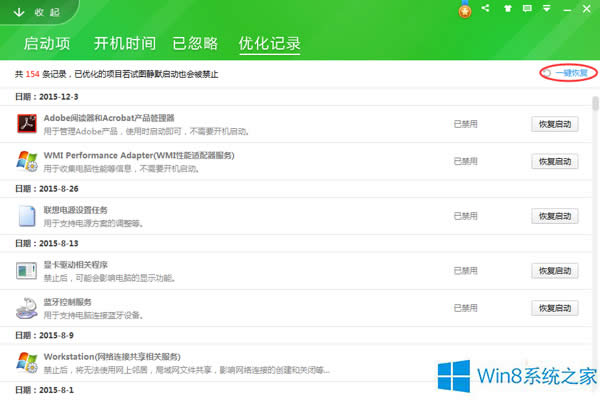Restore startup for 联想电源设置任务
Screen dimensions: 600x400
555,216
